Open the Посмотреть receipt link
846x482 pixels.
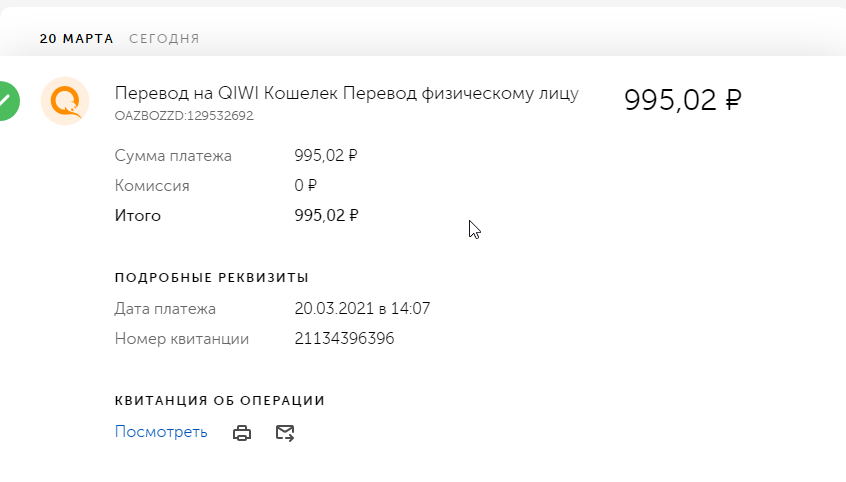click(161, 432)
